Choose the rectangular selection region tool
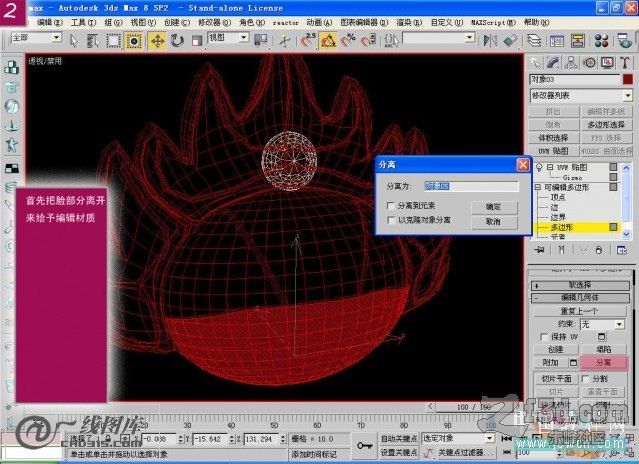The image size is (639, 464). (x=114, y=40)
